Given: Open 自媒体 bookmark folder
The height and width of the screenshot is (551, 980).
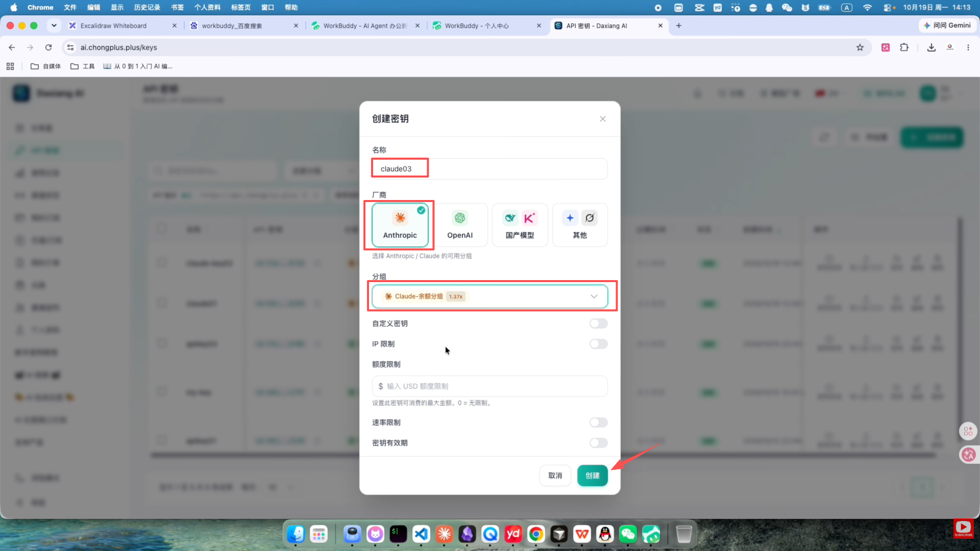Looking at the screenshot, I should pyautogui.click(x=46, y=66).
